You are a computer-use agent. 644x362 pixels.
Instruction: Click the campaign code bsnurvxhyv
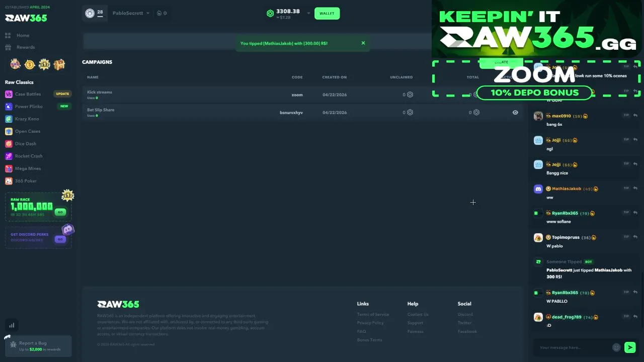(x=291, y=113)
